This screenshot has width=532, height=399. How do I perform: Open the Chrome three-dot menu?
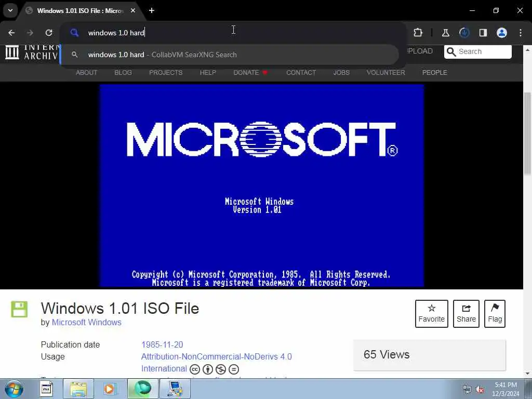point(521,33)
